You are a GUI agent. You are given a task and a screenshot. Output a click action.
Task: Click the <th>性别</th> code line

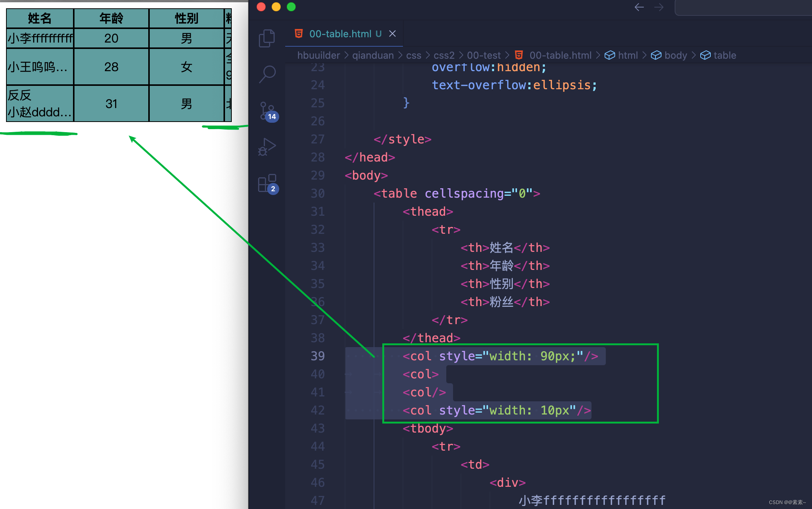pyautogui.click(x=505, y=284)
